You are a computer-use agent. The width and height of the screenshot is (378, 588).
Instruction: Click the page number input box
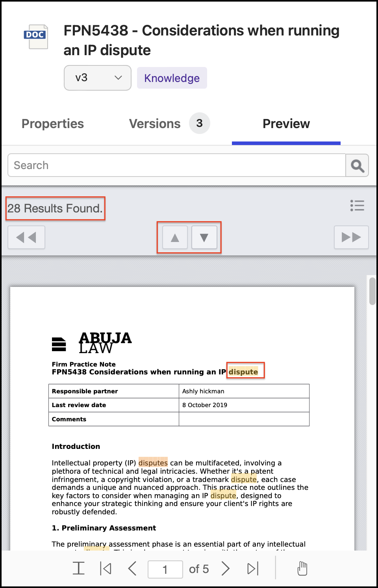pos(165,569)
